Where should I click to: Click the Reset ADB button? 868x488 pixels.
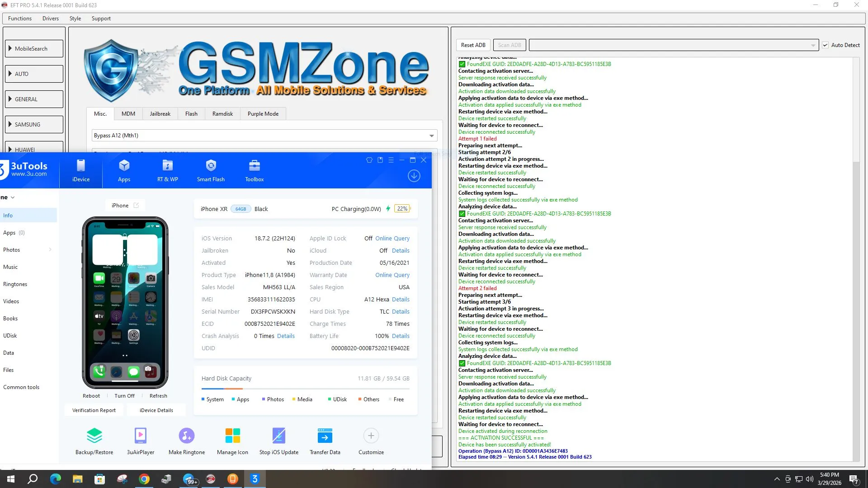[473, 45]
